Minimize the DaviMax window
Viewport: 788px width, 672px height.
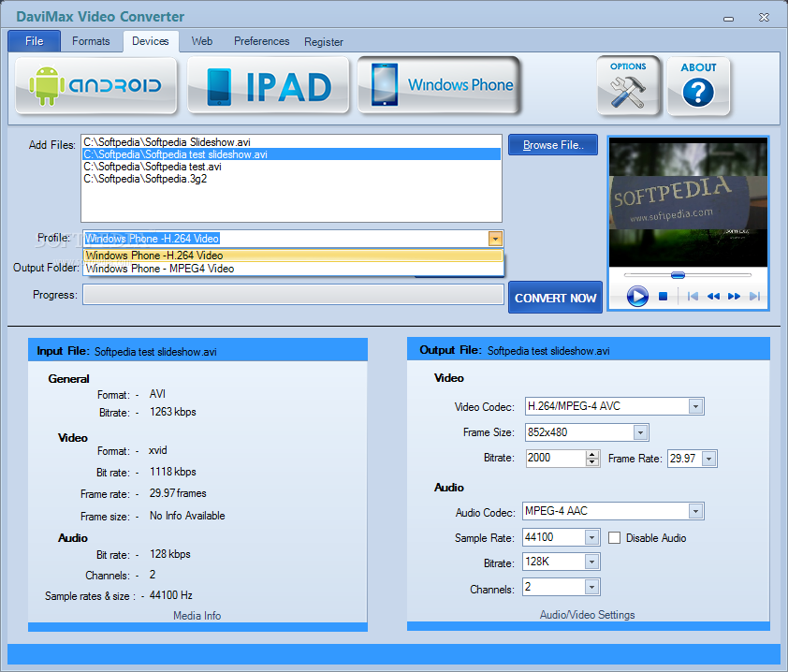click(x=729, y=19)
